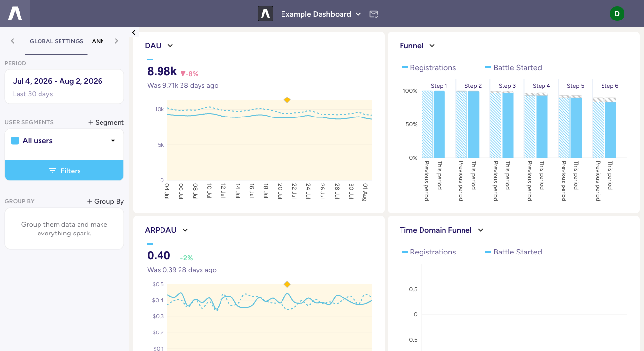Click the DAU 8.98k value
644x351 pixels.
pos(162,71)
